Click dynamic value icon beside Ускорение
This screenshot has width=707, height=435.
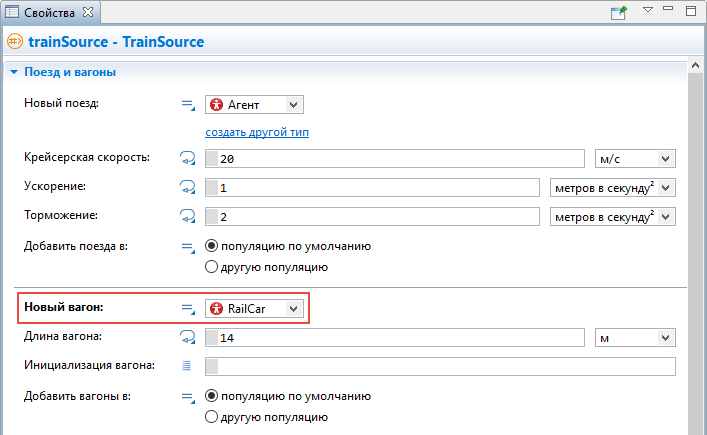(x=188, y=187)
